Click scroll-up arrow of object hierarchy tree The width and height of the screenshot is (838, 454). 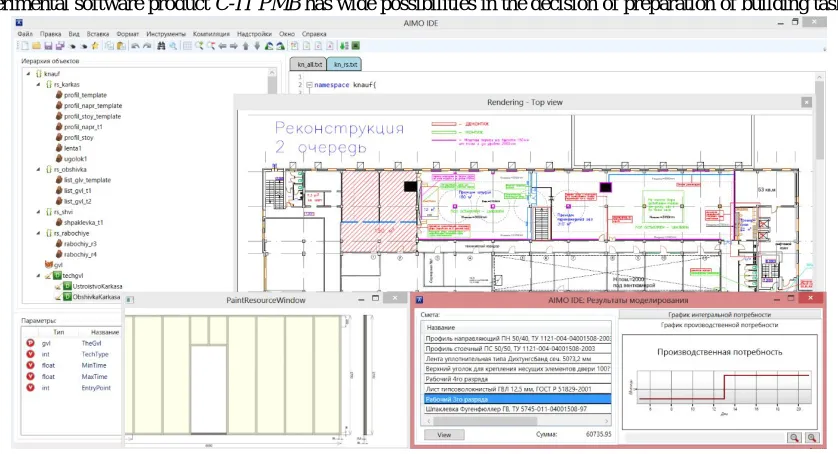click(x=272, y=72)
